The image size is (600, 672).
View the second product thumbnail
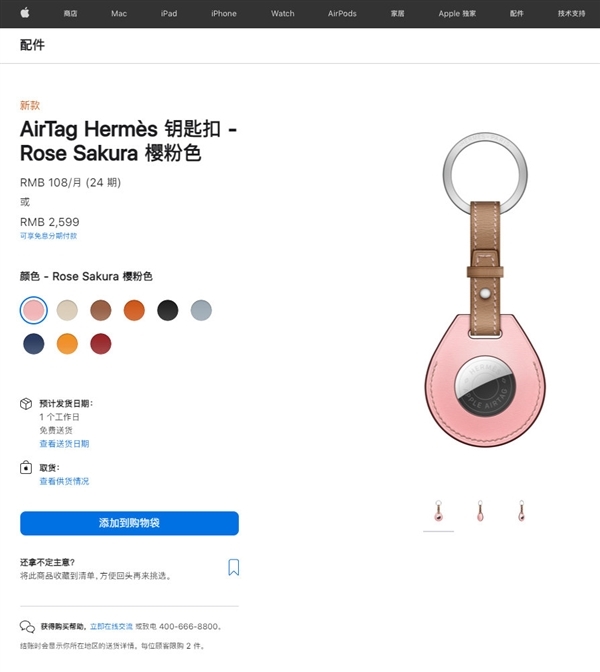[480, 510]
